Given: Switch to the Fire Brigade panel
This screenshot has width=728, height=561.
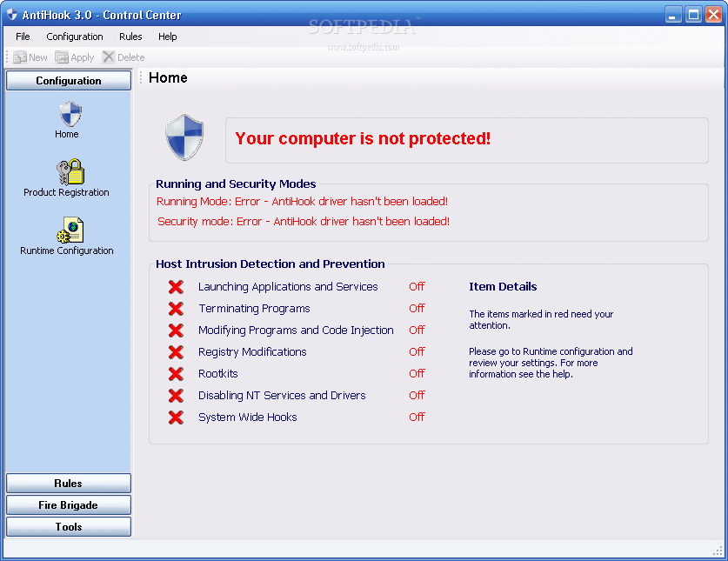Looking at the screenshot, I should point(69,504).
